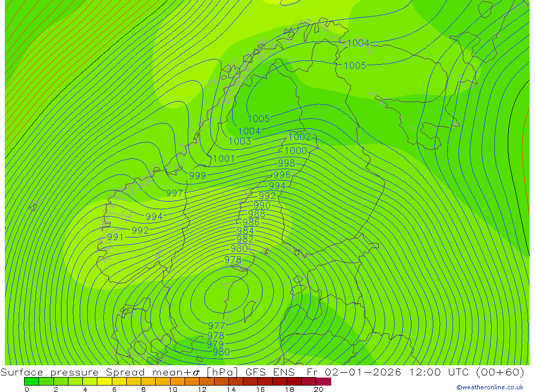Click the legend scale value 10
Screen dimensions: 535x392
(173, 389)
